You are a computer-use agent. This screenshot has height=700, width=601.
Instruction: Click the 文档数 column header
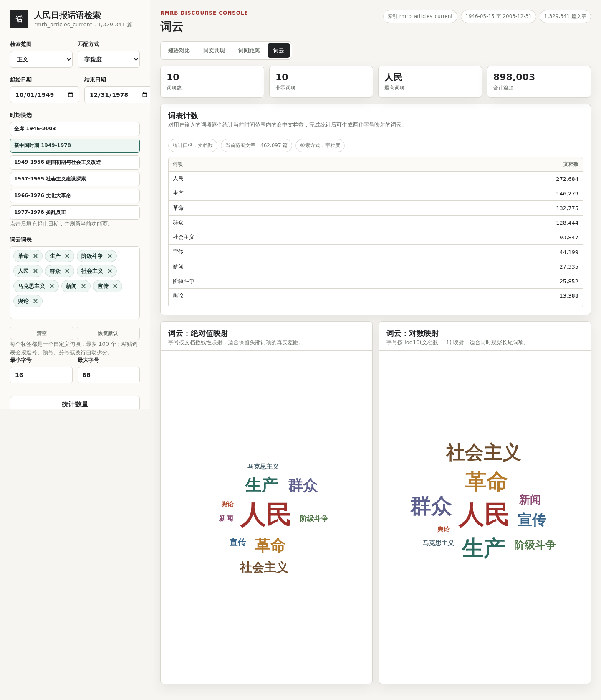pyautogui.click(x=571, y=165)
